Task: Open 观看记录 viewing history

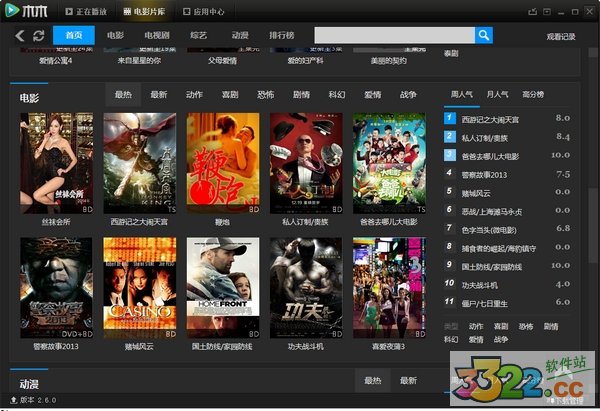Action: click(561, 37)
